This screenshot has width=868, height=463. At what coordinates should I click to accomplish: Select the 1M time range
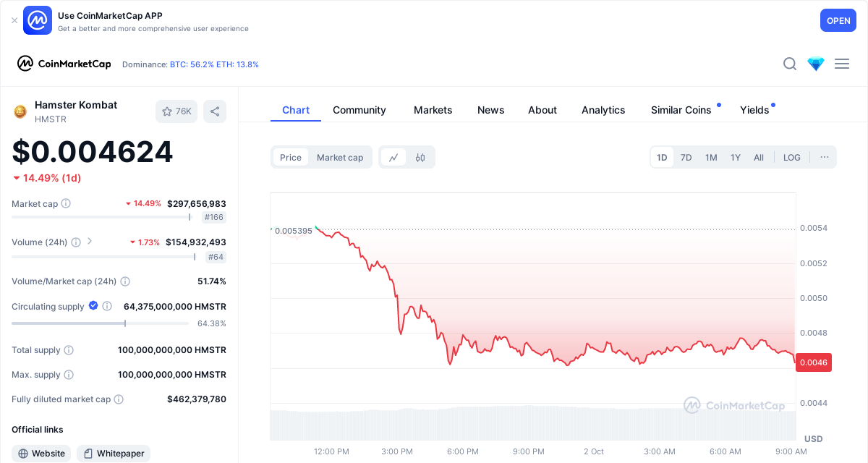click(x=711, y=157)
